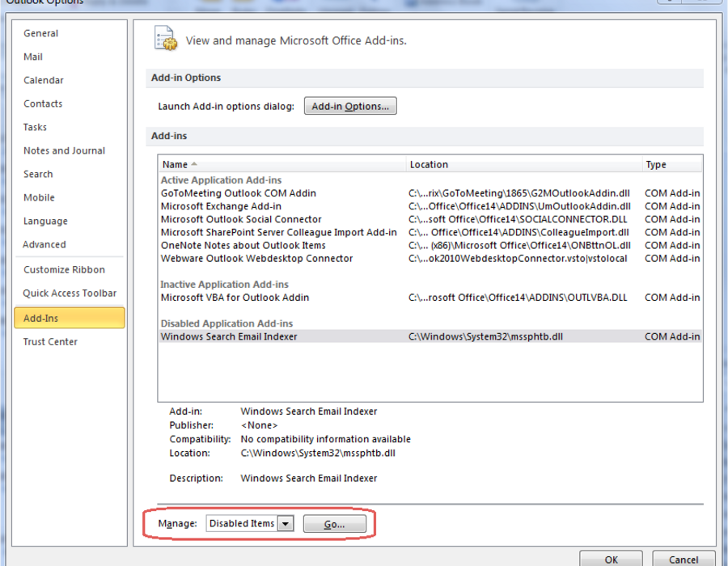Open Quick Access Toolbar settings
Image resolution: width=728 pixels, height=566 pixels.
pyautogui.click(x=70, y=294)
